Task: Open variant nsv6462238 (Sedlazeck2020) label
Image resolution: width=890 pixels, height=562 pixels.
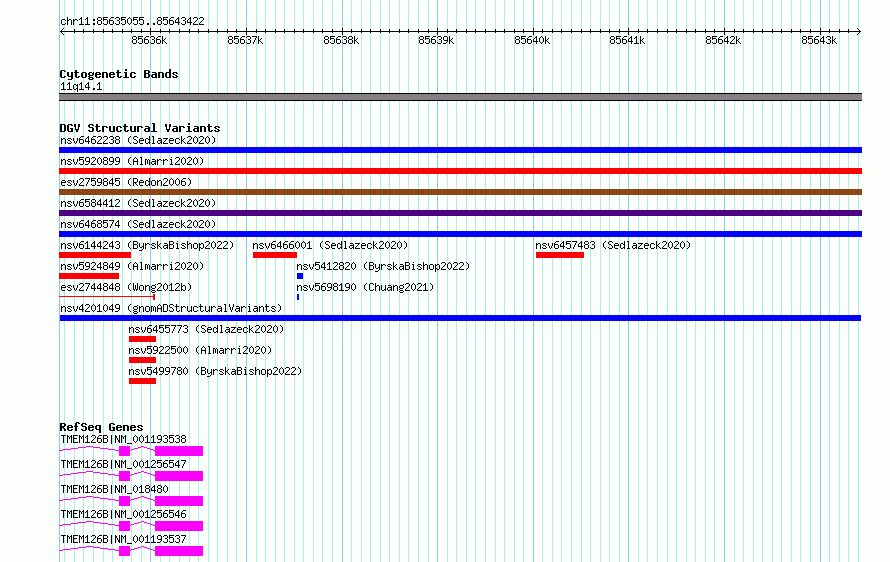Action: tap(138, 140)
